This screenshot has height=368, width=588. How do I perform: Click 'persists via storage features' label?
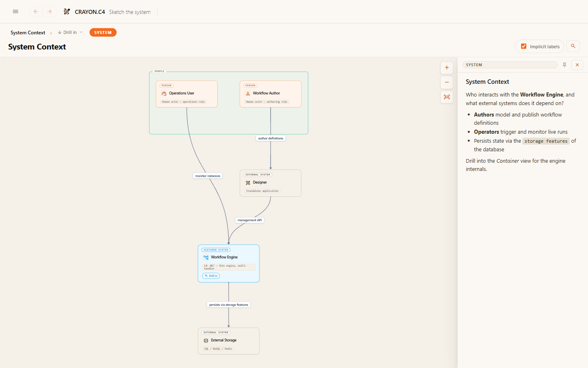pos(229,305)
